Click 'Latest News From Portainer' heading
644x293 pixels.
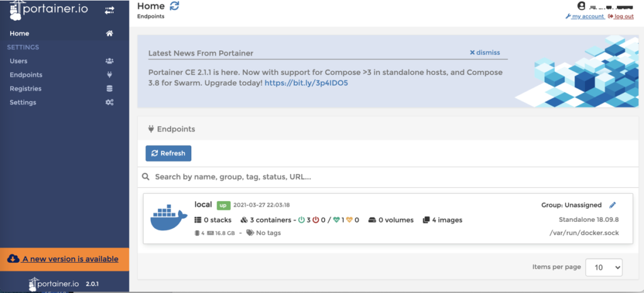tap(201, 53)
